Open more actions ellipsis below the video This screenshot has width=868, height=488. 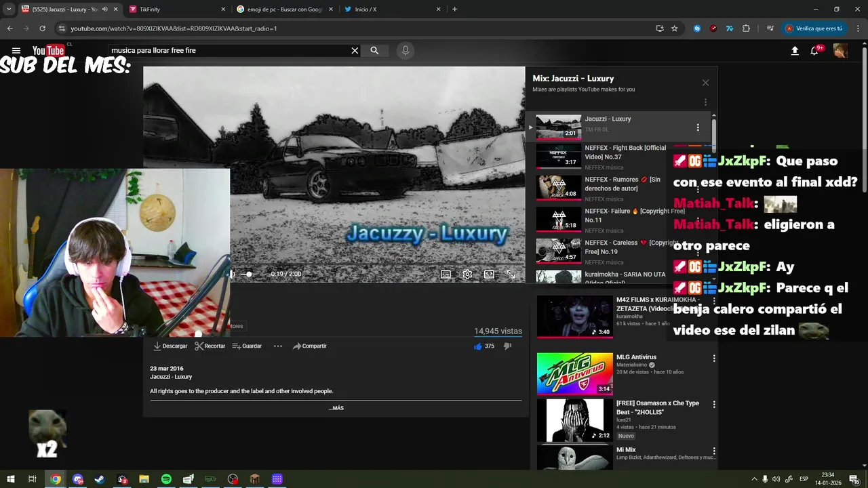pyautogui.click(x=278, y=346)
